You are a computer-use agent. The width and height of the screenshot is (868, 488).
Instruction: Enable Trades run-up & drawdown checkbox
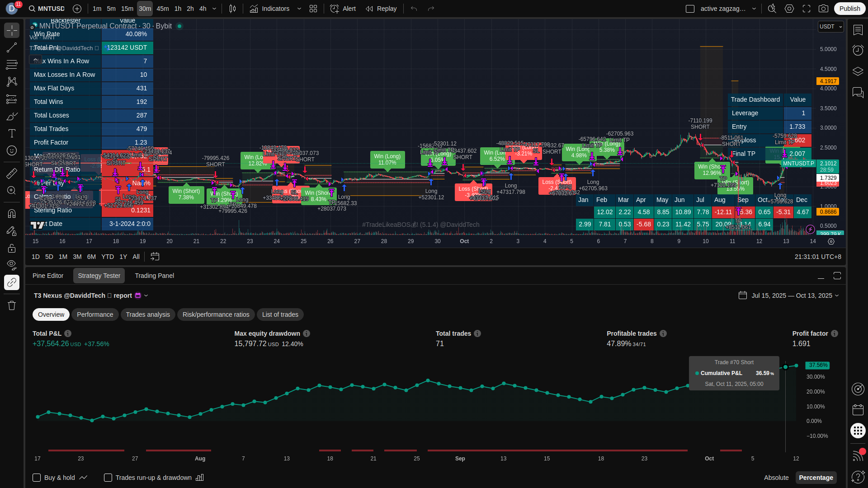[x=108, y=478]
